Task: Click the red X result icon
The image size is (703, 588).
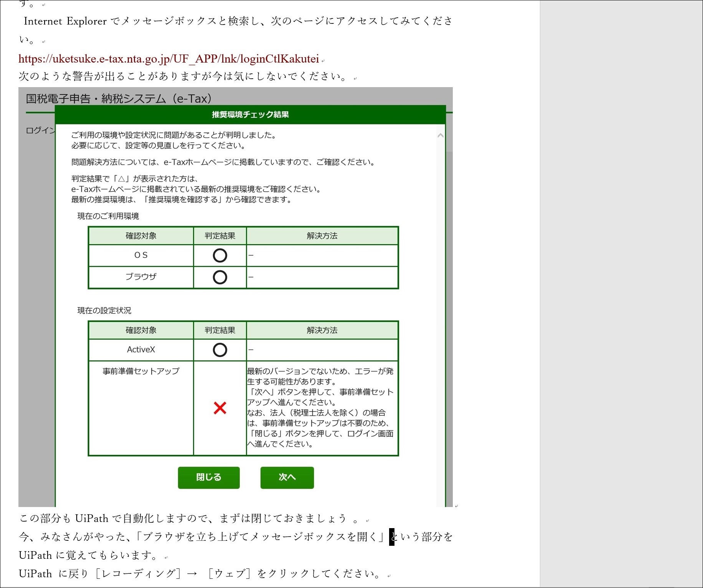Action: [220, 408]
